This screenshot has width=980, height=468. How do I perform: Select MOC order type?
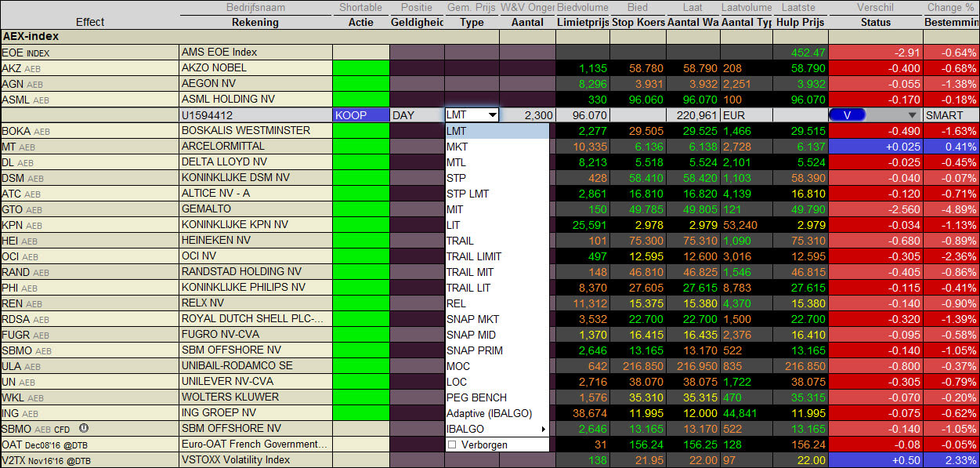(x=497, y=366)
